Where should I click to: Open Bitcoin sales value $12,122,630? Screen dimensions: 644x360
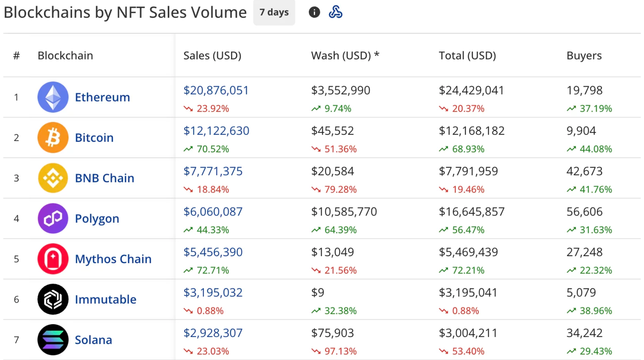[x=216, y=131]
